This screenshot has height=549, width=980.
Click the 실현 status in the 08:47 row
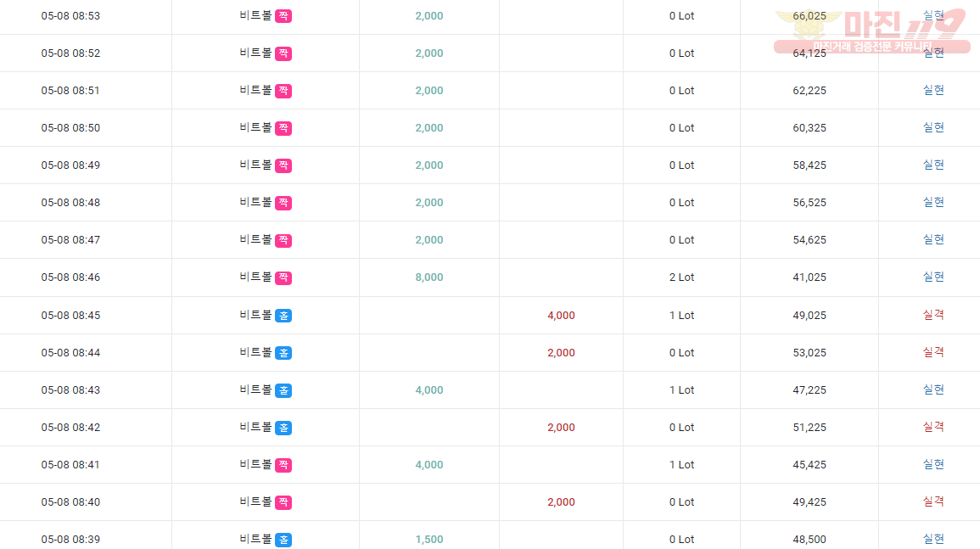pos(933,239)
